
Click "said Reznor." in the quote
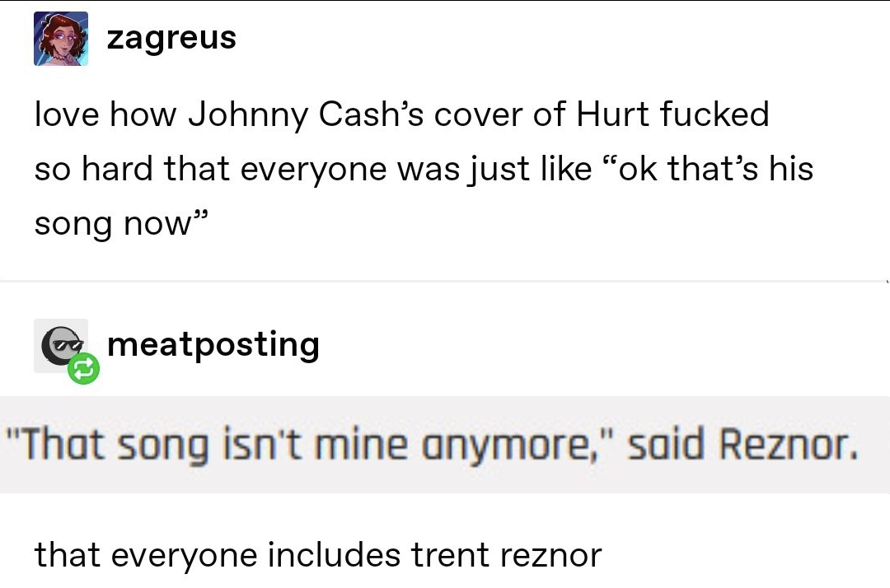(x=743, y=445)
